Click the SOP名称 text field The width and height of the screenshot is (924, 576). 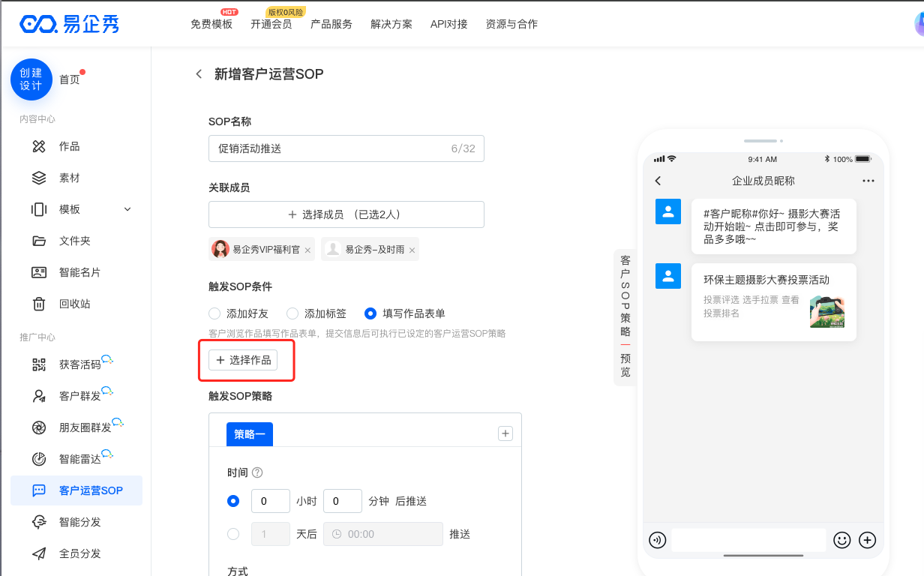tap(330, 148)
